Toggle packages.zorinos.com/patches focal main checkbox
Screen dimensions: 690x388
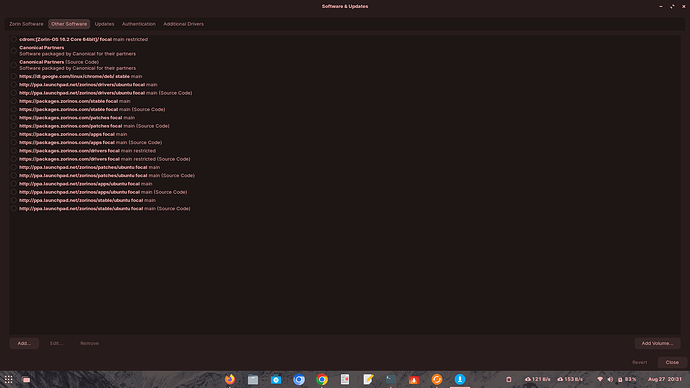14,117
